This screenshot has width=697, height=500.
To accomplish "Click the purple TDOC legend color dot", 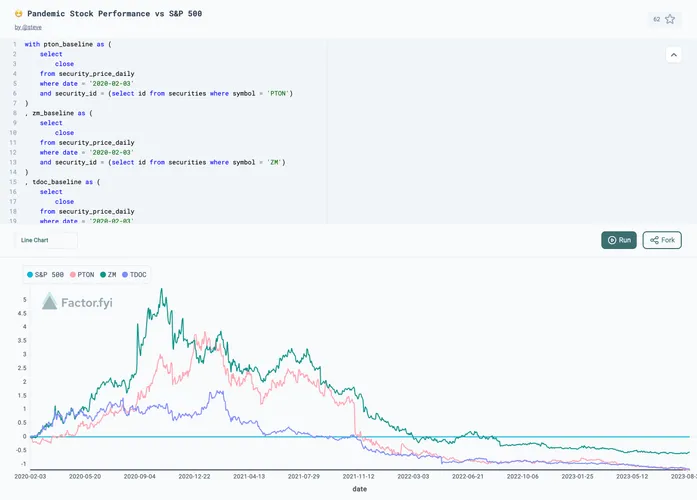I will point(125,274).
